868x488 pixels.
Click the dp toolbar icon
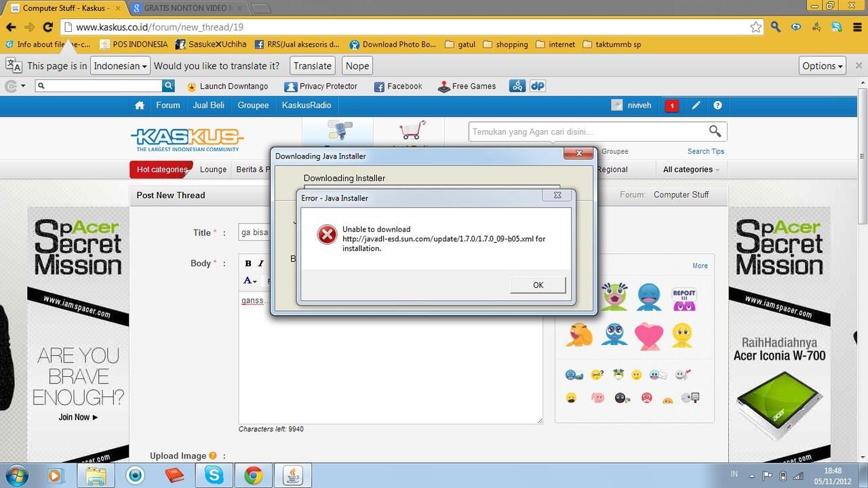tap(538, 86)
